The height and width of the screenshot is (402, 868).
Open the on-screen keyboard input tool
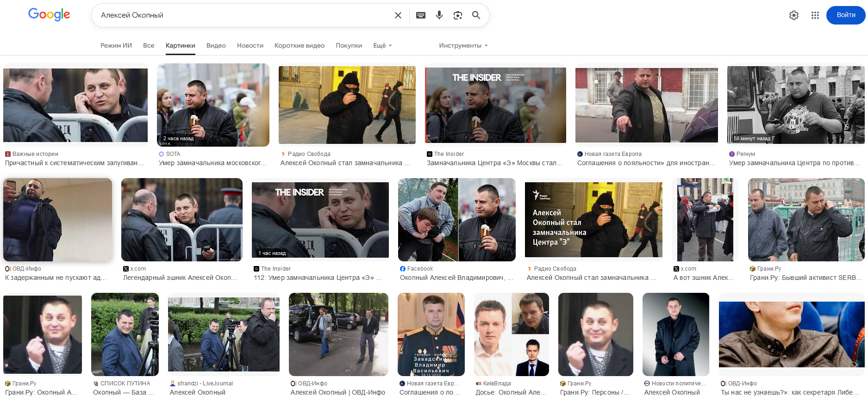coord(420,15)
